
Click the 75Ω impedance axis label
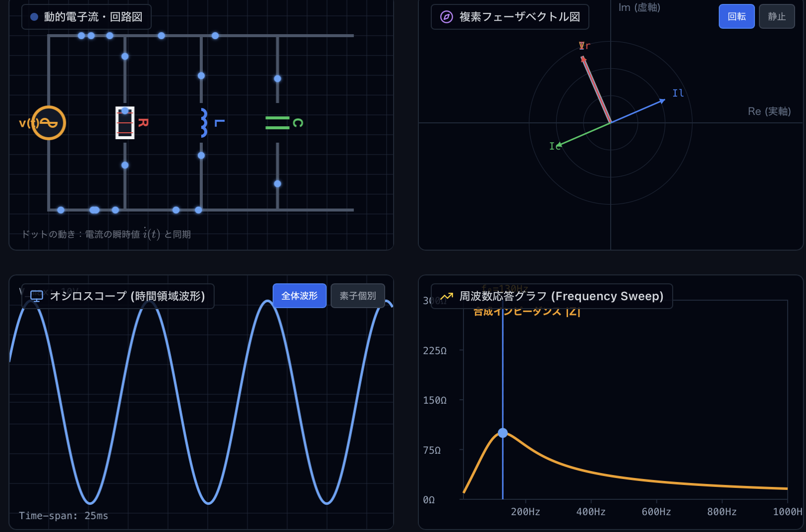(x=432, y=450)
